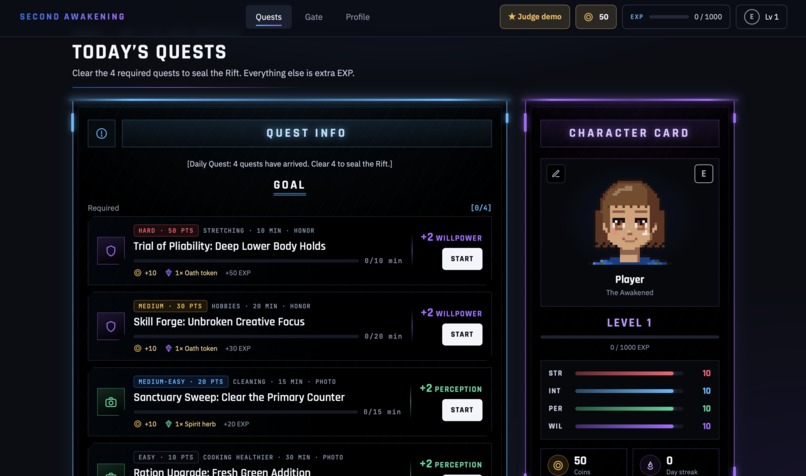The width and height of the screenshot is (806, 476).
Task: Click the MEDIUM · 30 PTS difficulty tag
Action: (x=170, y=306)
